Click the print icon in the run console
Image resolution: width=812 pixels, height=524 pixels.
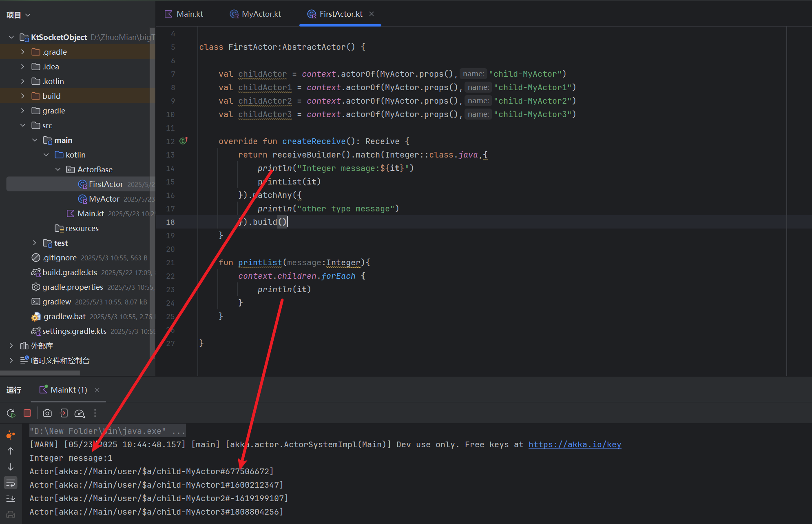pyautogui.click(x=11, y=515)
